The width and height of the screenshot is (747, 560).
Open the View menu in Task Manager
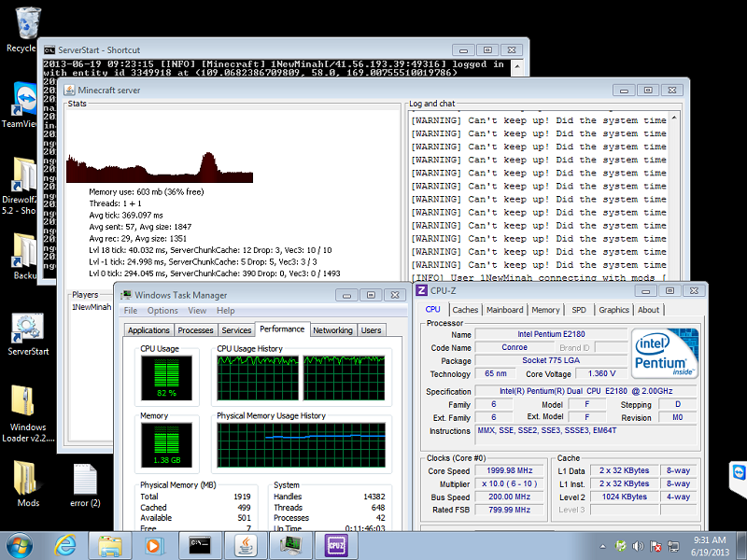(x=197, y=311)
